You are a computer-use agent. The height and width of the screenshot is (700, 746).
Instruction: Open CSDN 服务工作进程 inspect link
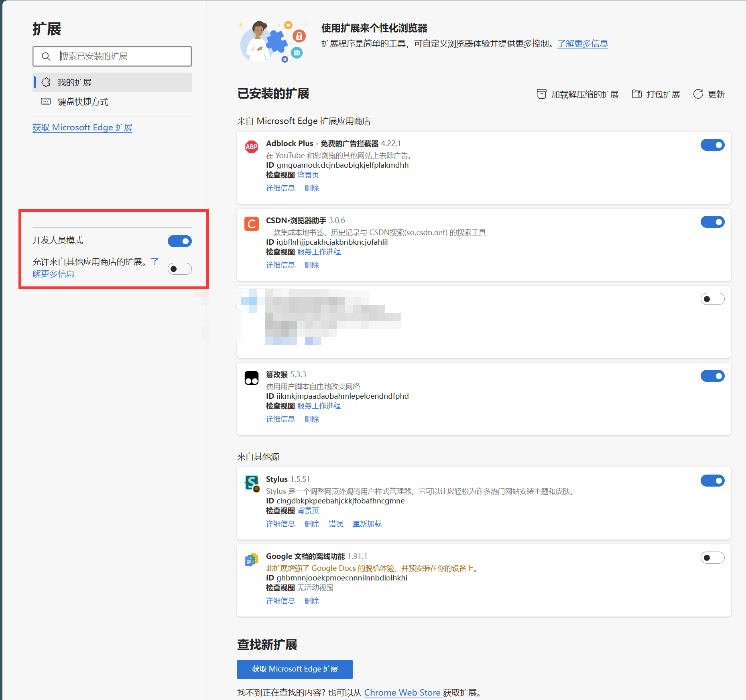[x=319, y=252]
